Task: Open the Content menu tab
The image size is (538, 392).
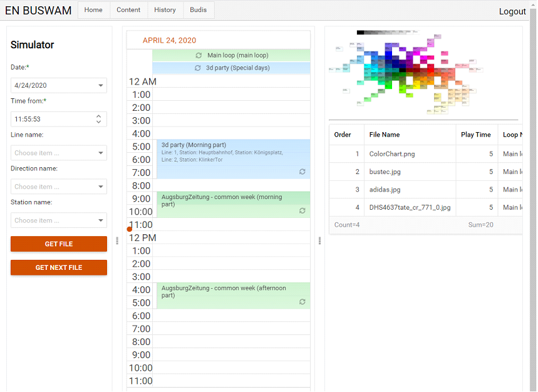Action: (x=128, y=10)
